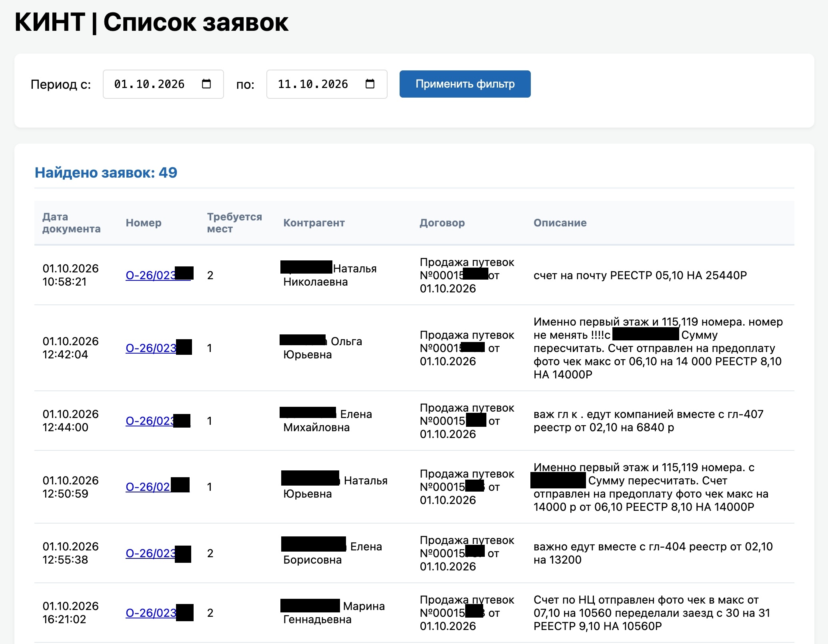Image resolution: width=828 pixels, height=644 pixels.
Task: Open request link in 16:21:02 row
Action: click(x=159, y=613)
